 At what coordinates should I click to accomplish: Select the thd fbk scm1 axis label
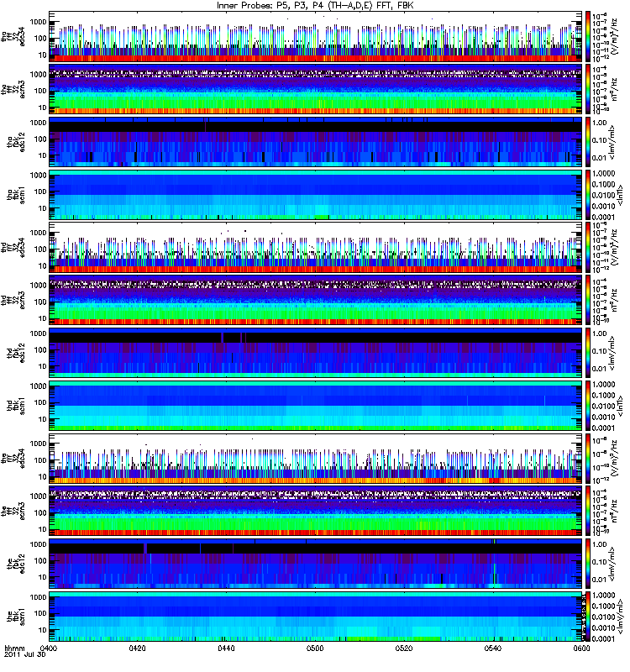tap(16, 406)
